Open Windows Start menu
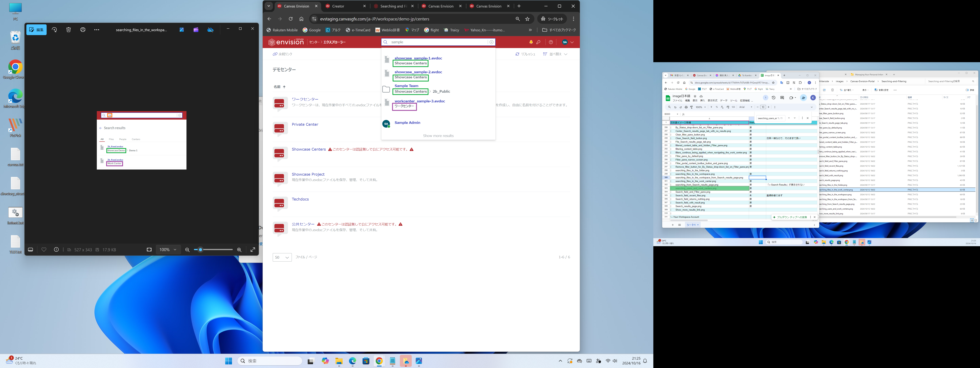The image size is (980, 368). tap(228, 361)
